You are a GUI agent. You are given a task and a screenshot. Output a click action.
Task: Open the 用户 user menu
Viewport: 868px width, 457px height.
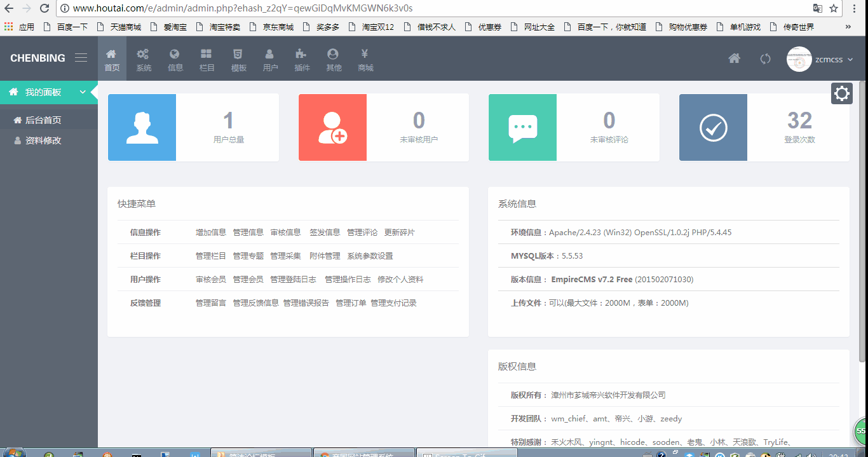(270, 59)
